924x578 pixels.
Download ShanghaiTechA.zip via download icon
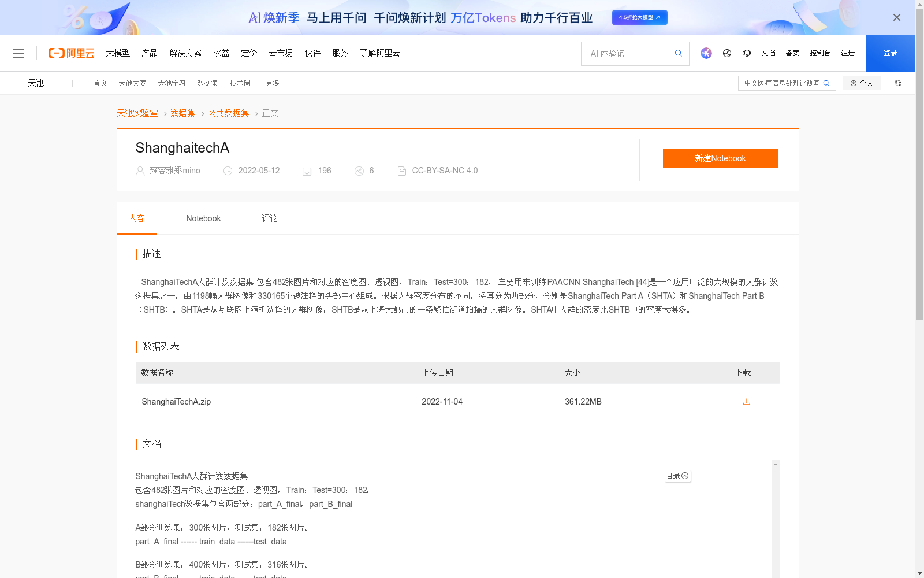click(x=747, y=402)
